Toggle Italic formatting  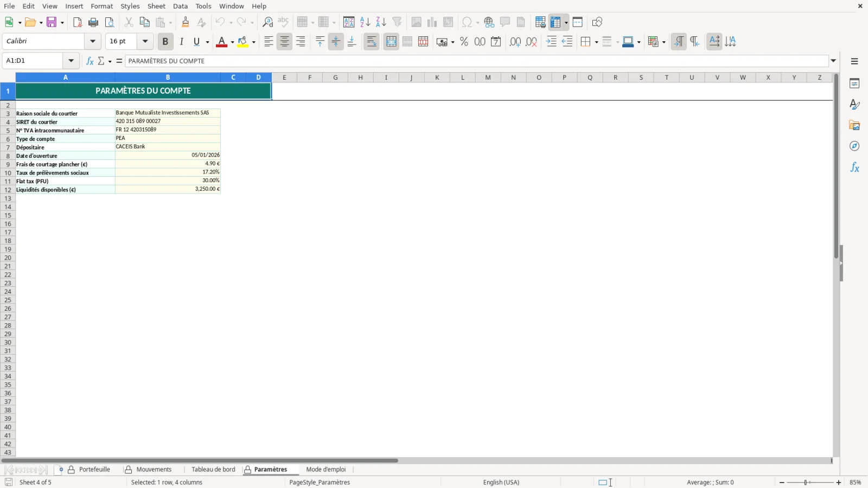point(181,42)
